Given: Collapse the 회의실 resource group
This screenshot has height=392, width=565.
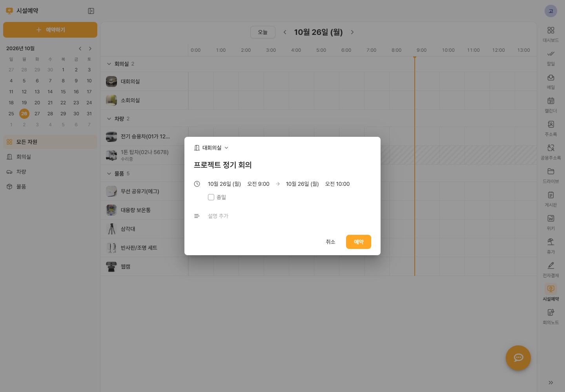Looking at the screenshot, I should tap(109, 64).
